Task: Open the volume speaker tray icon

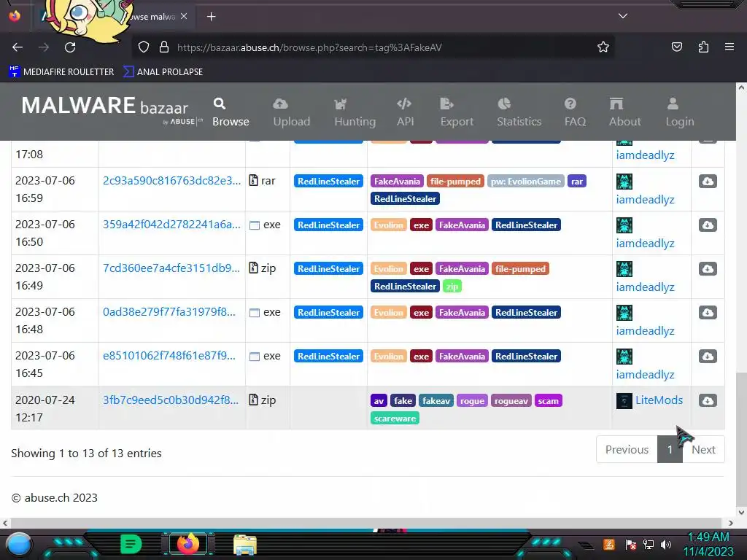Action: (666, 544)
